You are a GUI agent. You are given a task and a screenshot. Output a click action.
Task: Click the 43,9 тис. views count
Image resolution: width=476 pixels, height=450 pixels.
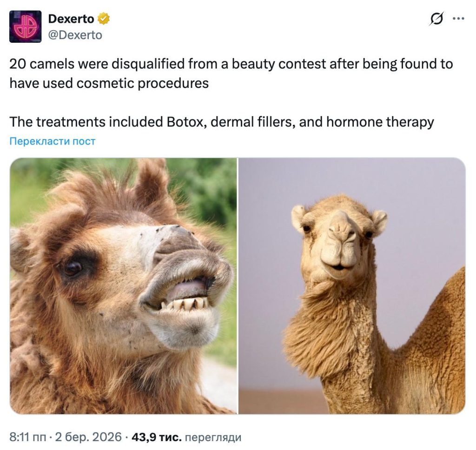coord(156,437)
